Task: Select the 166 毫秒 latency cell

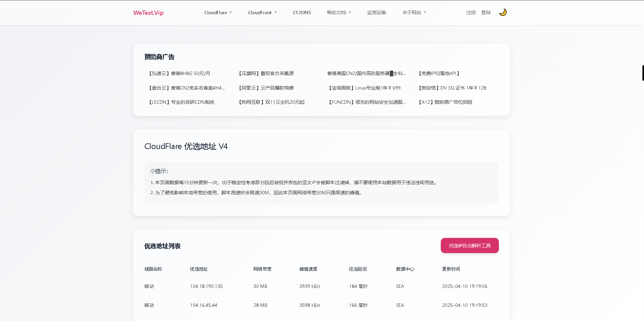Action: coord(358,305)
